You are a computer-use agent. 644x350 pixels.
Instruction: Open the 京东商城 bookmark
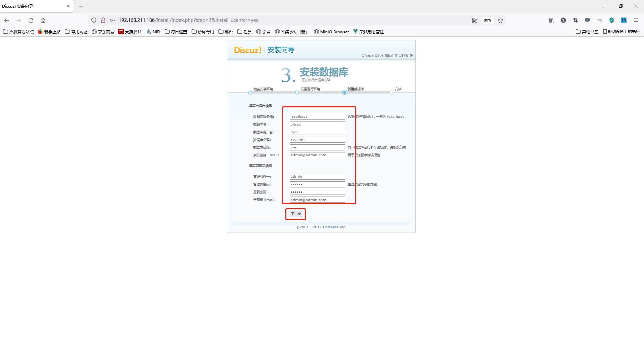point(103,32)
